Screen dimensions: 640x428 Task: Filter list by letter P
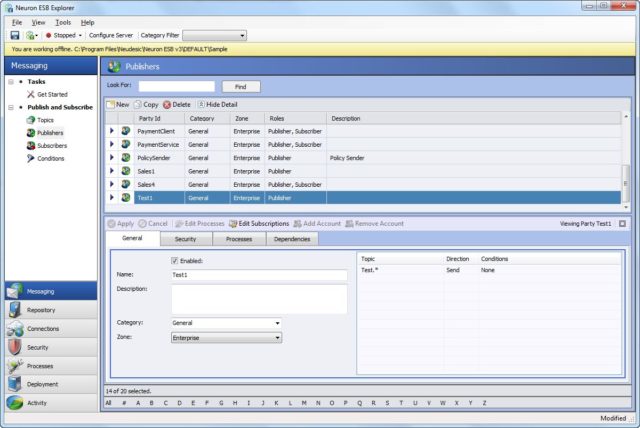pos(345,403)
